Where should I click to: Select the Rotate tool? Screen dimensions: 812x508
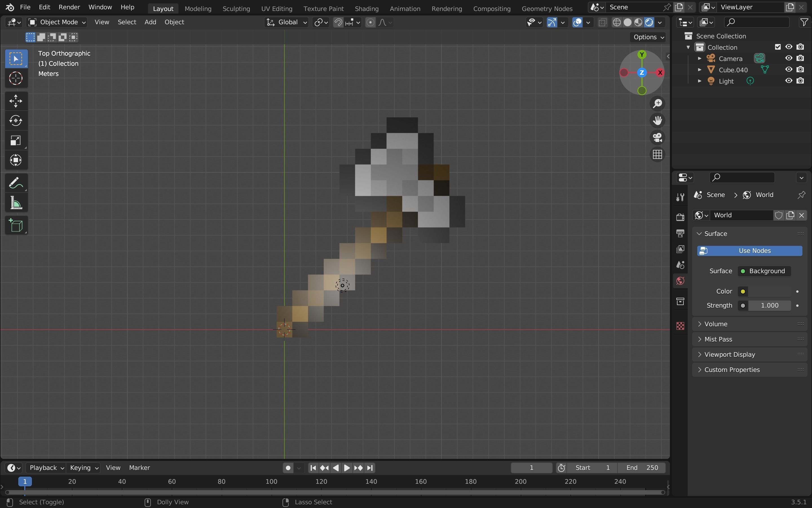[x=16, y=121]
